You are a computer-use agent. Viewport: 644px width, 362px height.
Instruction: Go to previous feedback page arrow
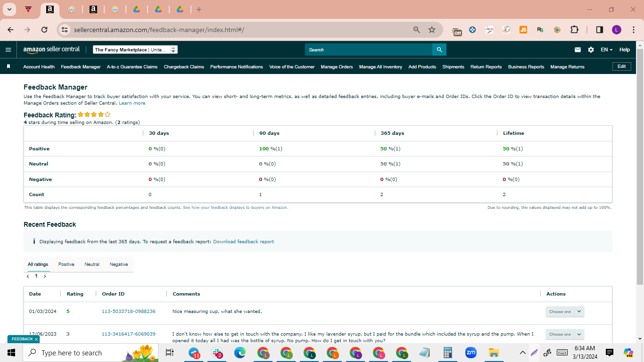coord(28,277)
